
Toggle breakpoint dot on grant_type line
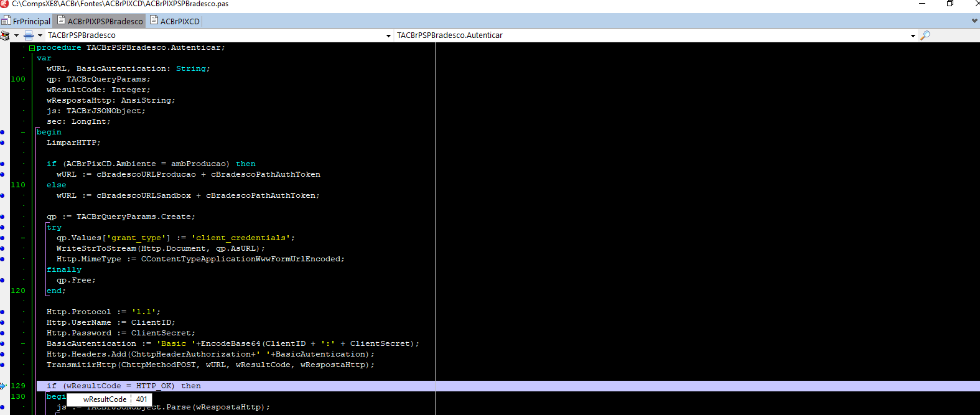[x=2, y=238]
